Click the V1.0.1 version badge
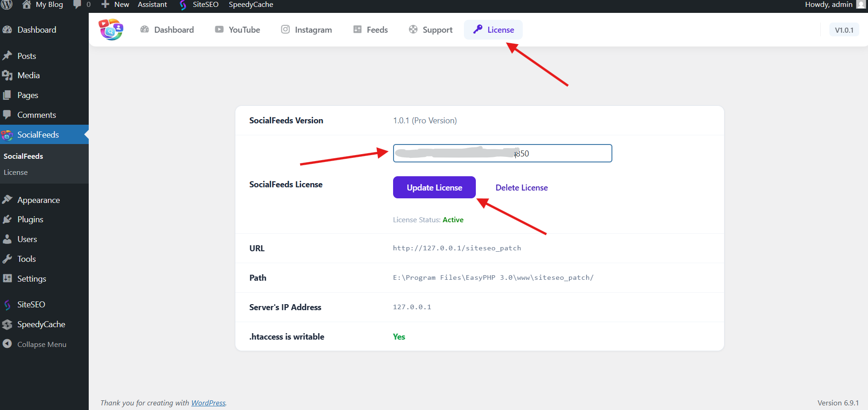868x410 pixels. point(844,30)
